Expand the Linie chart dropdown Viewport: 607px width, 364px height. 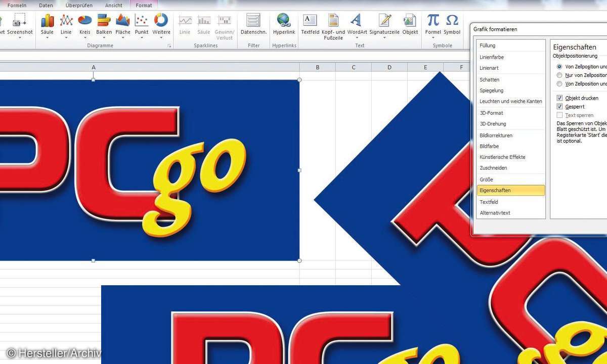(x=66, y=37)
